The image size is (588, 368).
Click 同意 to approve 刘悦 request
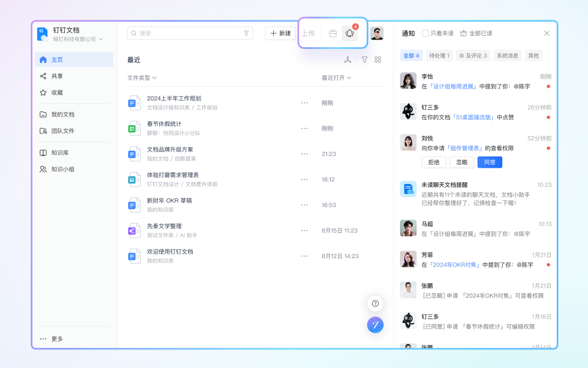click(x=490, y=162)
